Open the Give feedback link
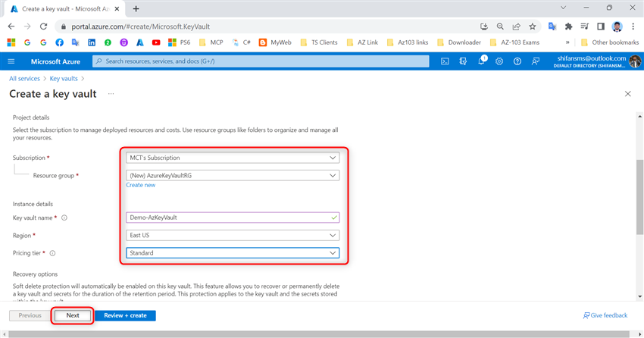Screen dimensions: 644x338 [x=605, y=315]
